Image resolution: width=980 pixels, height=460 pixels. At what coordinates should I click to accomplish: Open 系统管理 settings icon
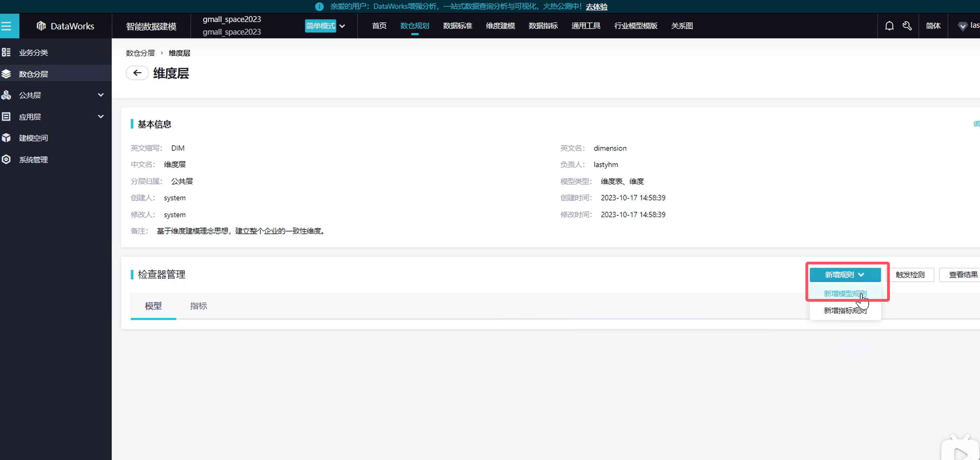click(x=6, y=160)
